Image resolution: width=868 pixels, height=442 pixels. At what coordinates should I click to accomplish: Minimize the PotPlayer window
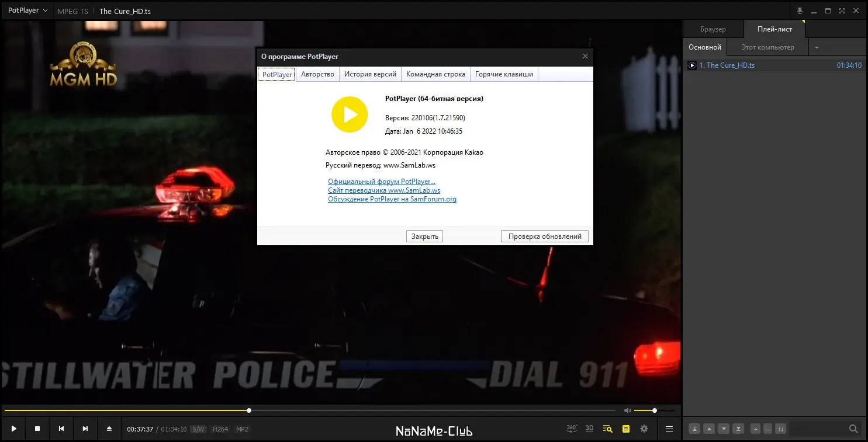(x=814, y=11)
